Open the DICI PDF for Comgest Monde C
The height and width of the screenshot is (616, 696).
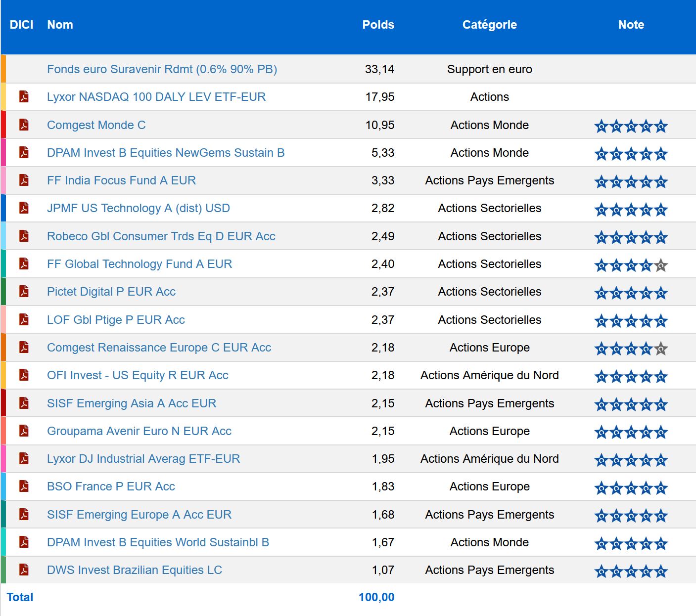(x=24, y=125)
